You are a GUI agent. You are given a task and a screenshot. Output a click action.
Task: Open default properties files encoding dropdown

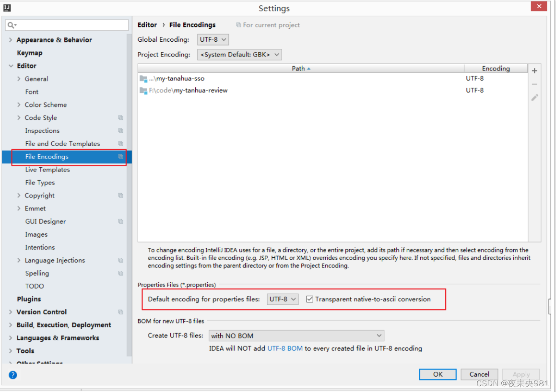[282, 299]
